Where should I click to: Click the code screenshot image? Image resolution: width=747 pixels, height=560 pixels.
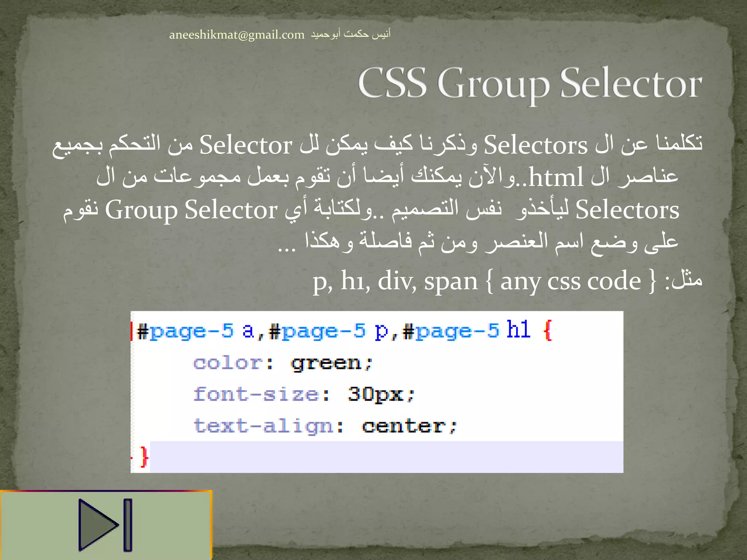pos(377,392)
